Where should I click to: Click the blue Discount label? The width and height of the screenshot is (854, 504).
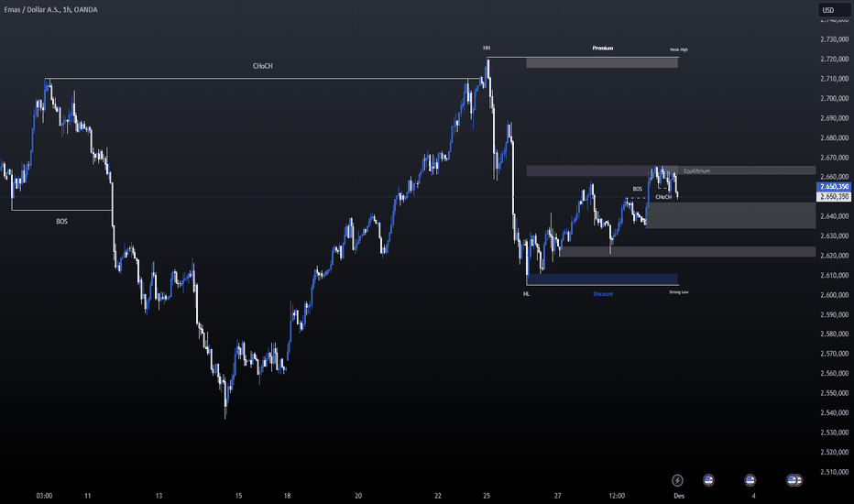[x=603, y=293]
